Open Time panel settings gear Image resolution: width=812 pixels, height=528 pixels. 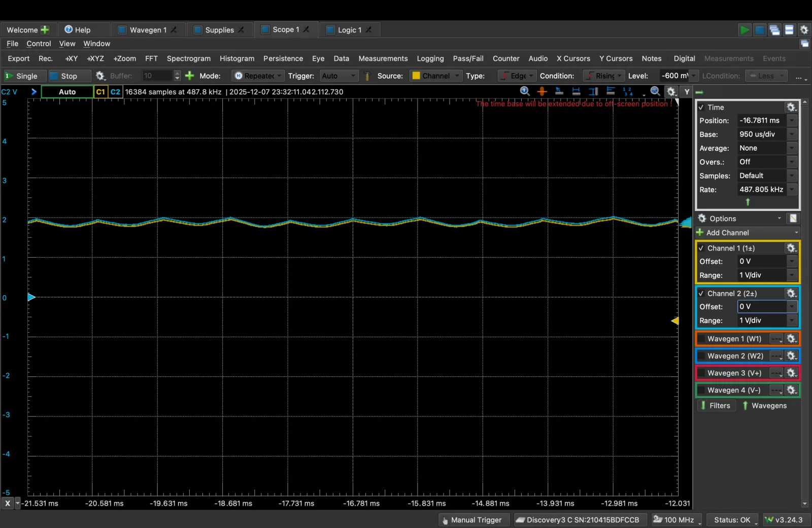coord(791,107)
